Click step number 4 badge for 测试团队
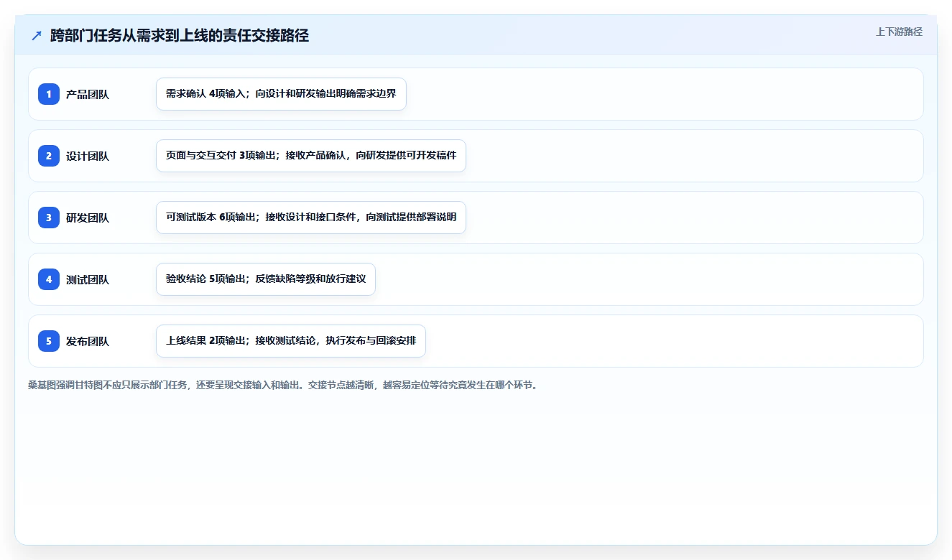952x560 pixels. click(49, 279)
